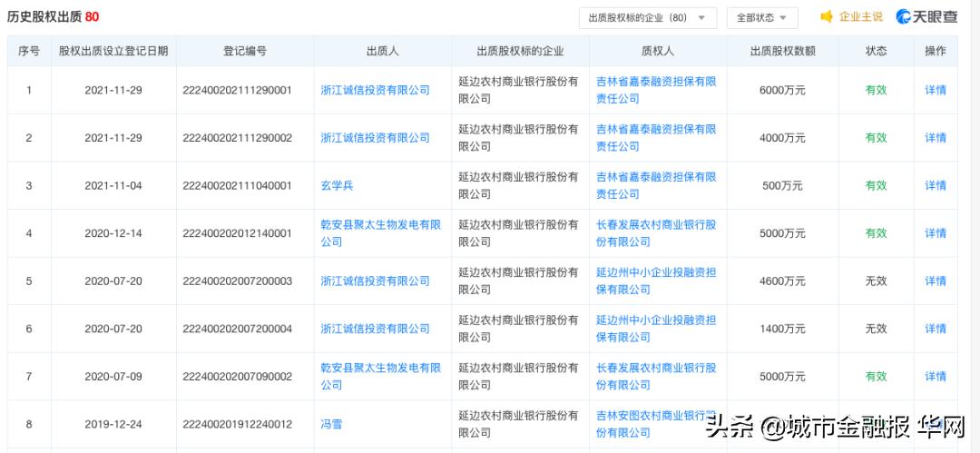Click the 有效 status in row 3
Image resolution: width=980 pixels, height=453 pixels.
[x=876, y=185]
